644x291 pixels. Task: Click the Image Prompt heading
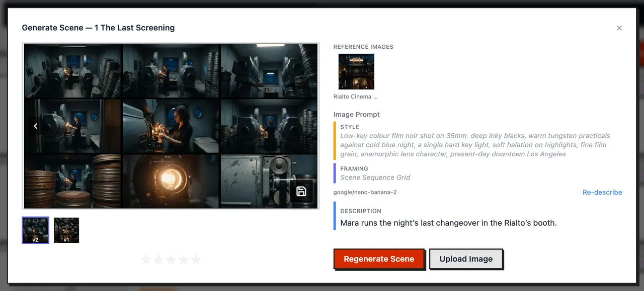pos(357,115)
